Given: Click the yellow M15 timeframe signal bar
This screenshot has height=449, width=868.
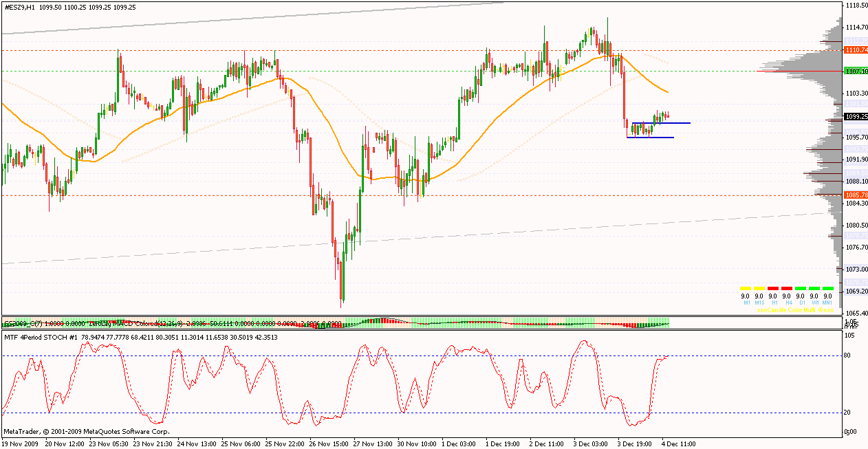Looking at the screenshot, I should tap(759, 288).
